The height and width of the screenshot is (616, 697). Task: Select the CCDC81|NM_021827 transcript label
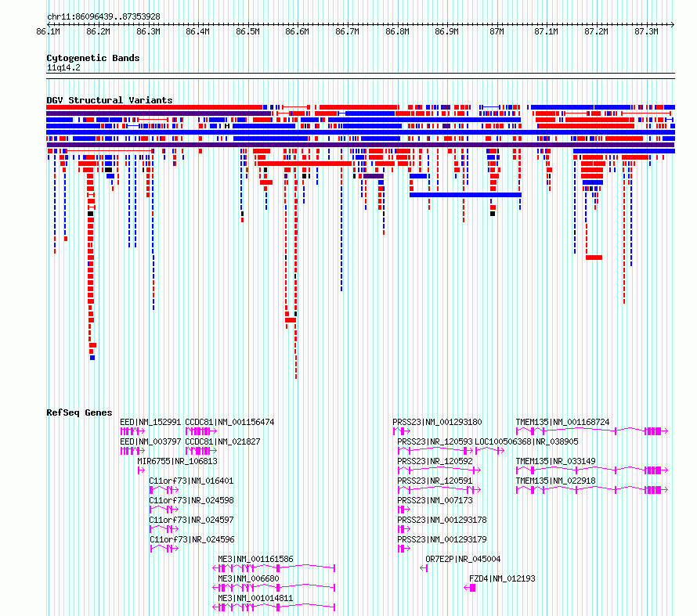(x=222, y=442)
